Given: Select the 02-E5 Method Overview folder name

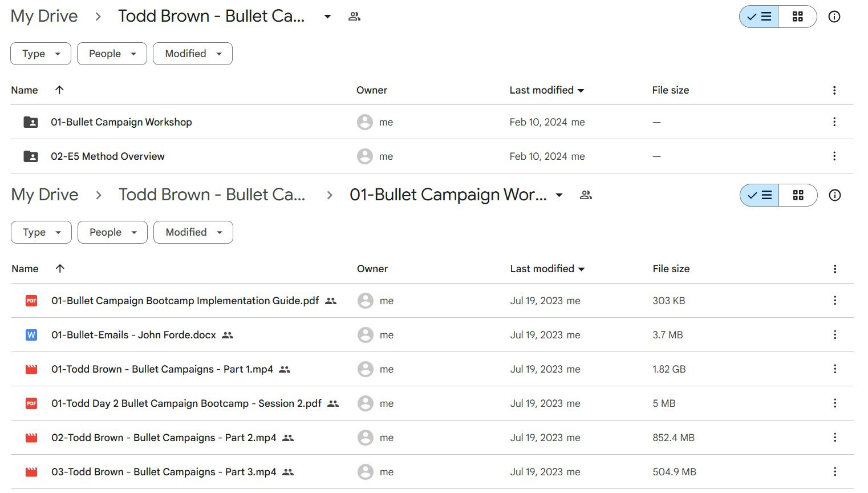Looking at the screenshot, I should [x=108, y=156].
